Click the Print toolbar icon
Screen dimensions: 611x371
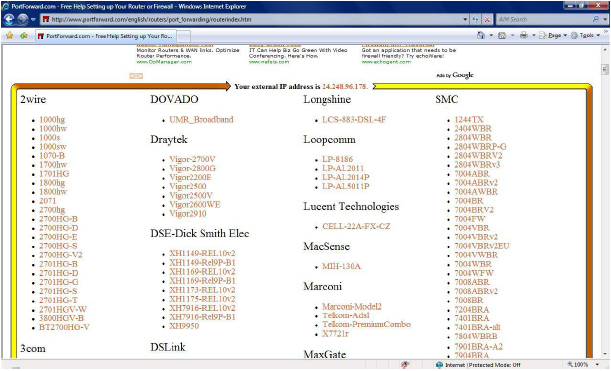(524, 35)
